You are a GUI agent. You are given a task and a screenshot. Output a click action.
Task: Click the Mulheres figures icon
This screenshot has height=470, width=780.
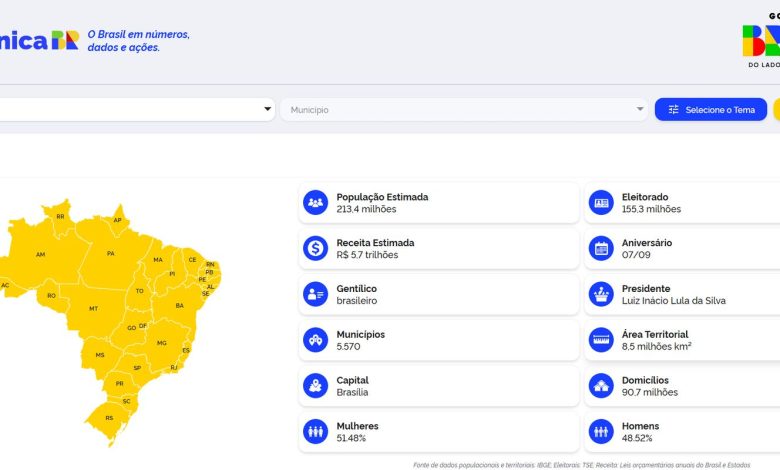315,431
